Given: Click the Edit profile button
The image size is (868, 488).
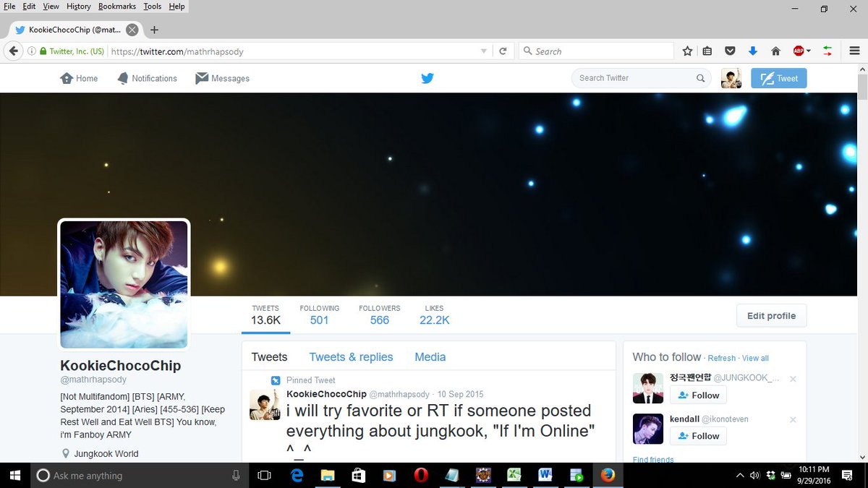Looking at the screenshot, I should [x=771, y=316].
